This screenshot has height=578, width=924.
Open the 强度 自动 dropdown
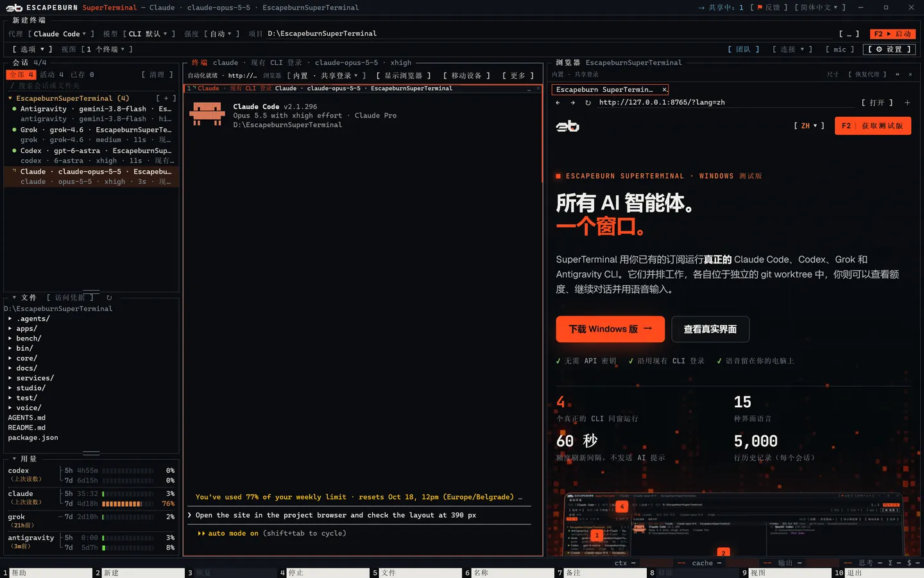pos(221,34)
